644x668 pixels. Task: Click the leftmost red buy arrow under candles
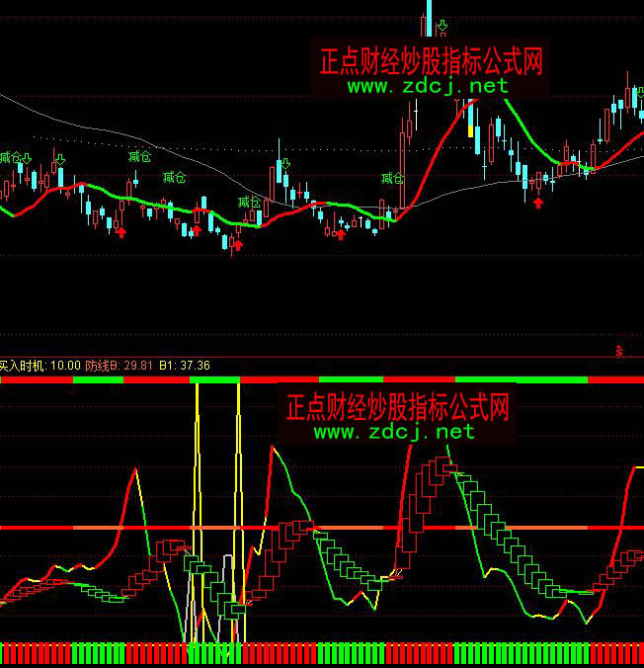pyautogui.click(x=121, y=231)
